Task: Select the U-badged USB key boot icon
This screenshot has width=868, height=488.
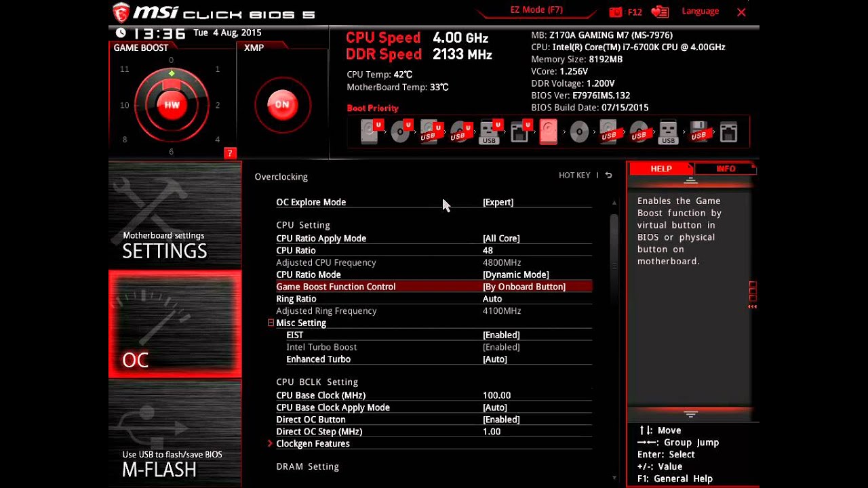Action: click(490, 131)
